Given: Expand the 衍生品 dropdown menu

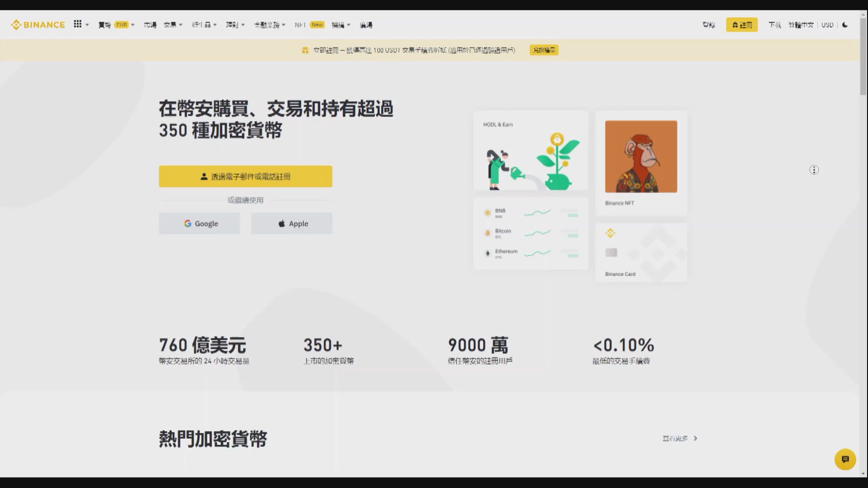Looking at the screenshot, I should coord(203,25).
